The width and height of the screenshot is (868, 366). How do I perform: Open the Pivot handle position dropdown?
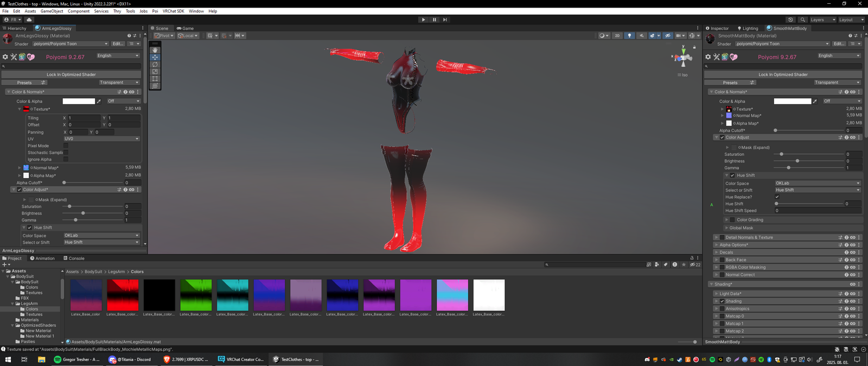point(164,36)
